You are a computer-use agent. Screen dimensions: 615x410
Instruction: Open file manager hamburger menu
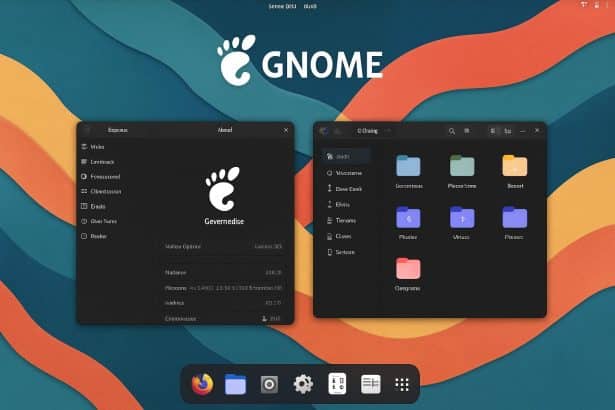pos(467,130)
